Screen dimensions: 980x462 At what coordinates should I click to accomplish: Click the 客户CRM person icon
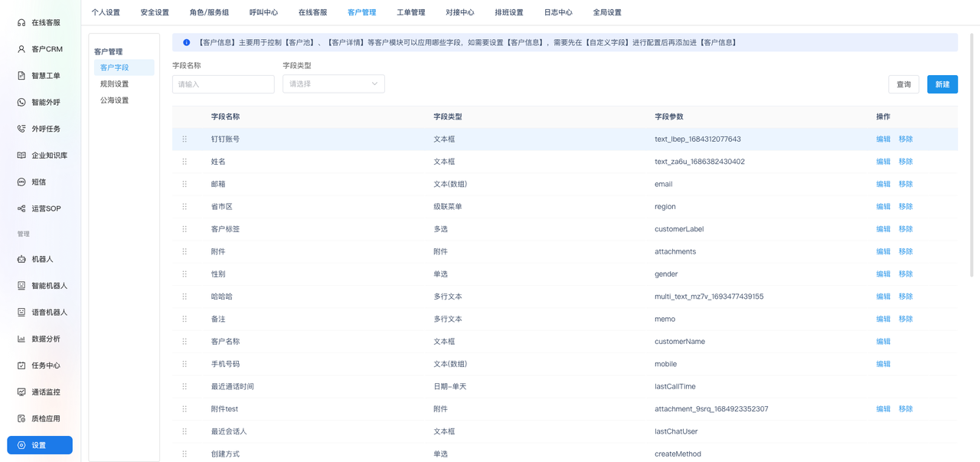pyautogui.click(x=21, y=49)
